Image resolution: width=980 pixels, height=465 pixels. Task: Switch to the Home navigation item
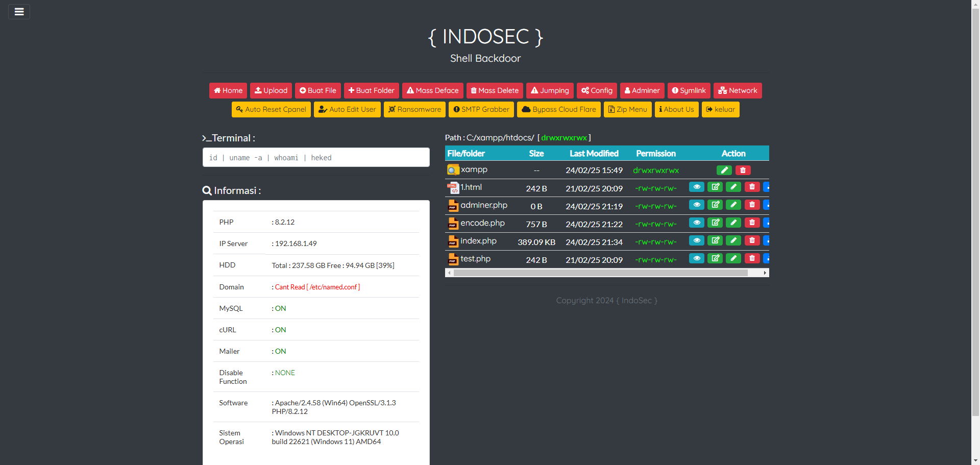tap(228, 90)
